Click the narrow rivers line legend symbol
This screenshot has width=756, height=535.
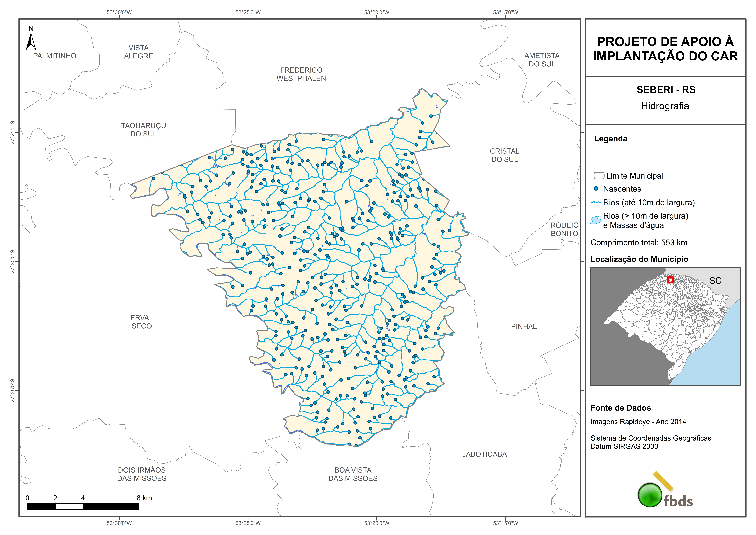tap(596, 202)
